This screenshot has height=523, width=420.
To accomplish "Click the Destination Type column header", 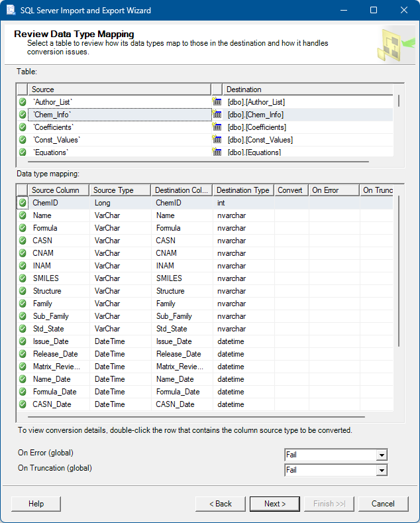I will pyautogui.click(x=243, y=190).
